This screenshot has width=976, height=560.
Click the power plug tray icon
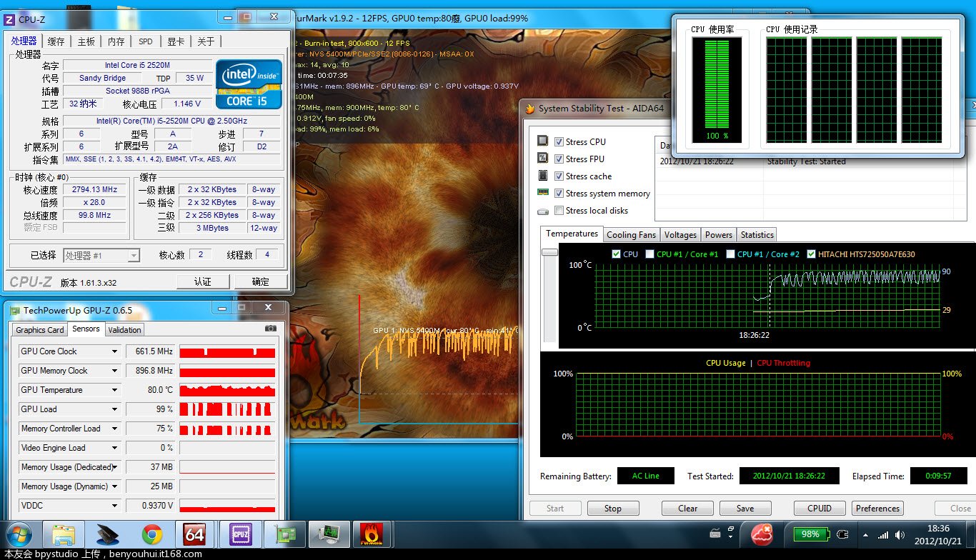click(x=842, y=534)
